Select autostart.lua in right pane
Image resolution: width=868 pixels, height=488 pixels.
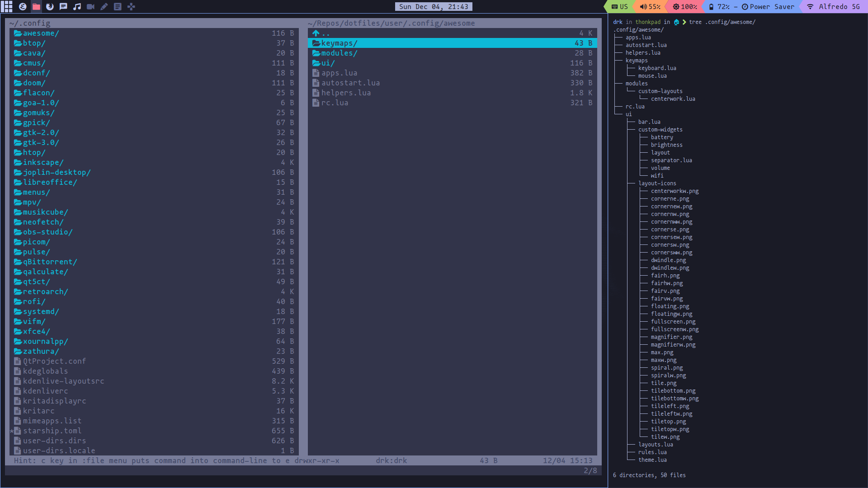tap(453, 83)
